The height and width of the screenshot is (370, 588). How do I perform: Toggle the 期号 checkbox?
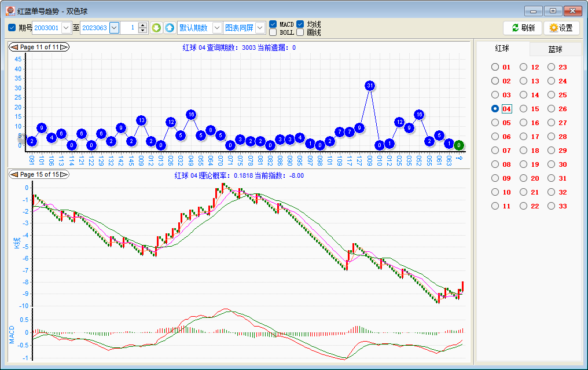pos(12,27)
